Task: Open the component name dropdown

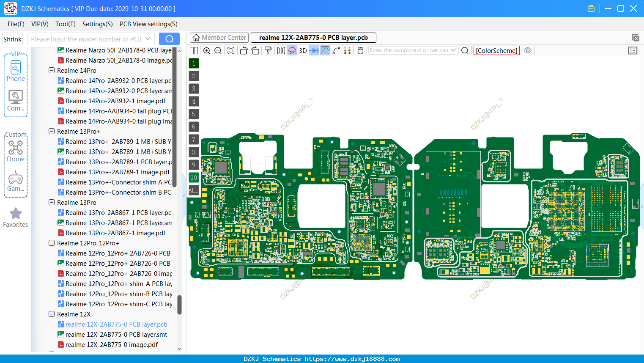Action: click(x=453, y=50)
